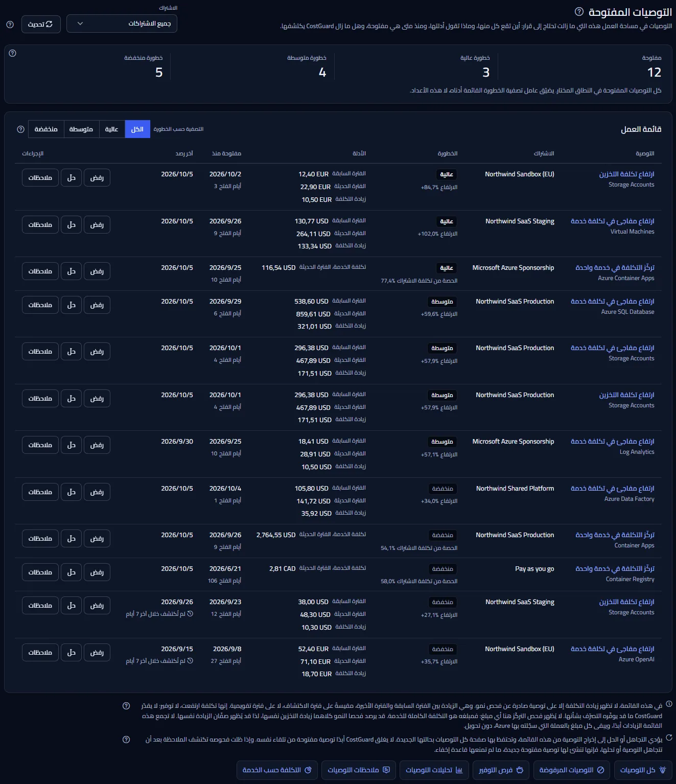Open the جميع الاشتراكات subscription dropdown
The width and height of the screenshot is (676, 784).
(x=122, y=24)
